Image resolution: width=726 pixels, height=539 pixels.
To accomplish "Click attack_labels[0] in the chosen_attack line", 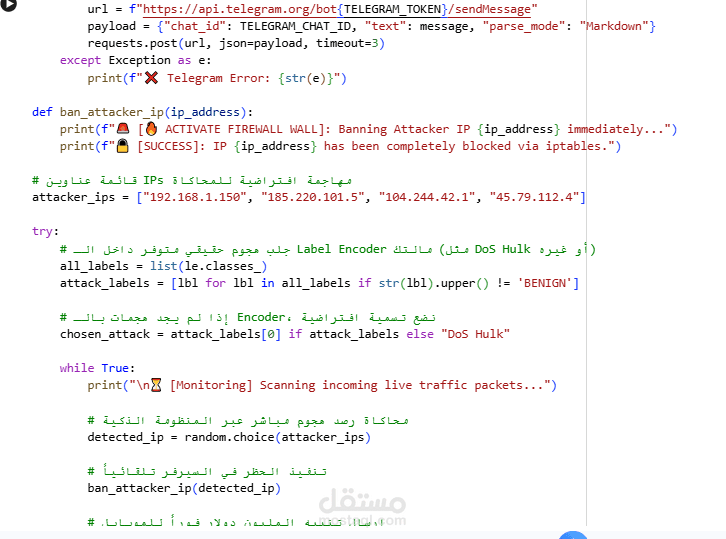I will (x=225, y=334).
